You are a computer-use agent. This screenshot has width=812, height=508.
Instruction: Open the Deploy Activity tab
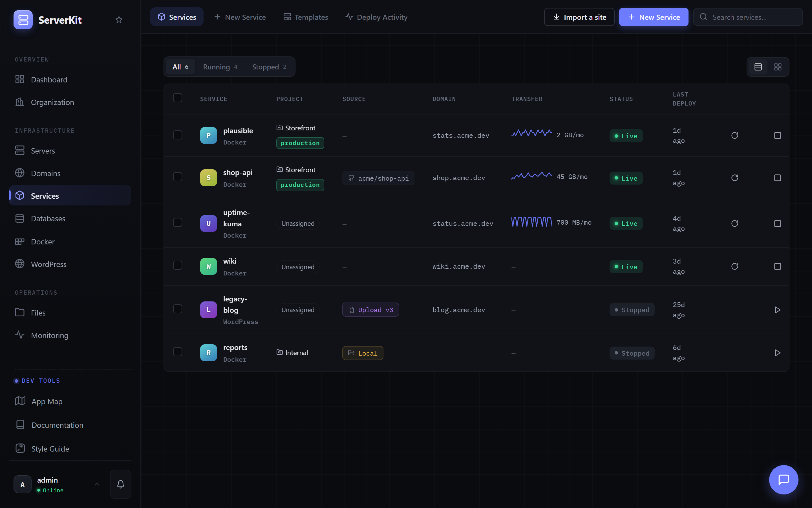click(x=376, y=17)
